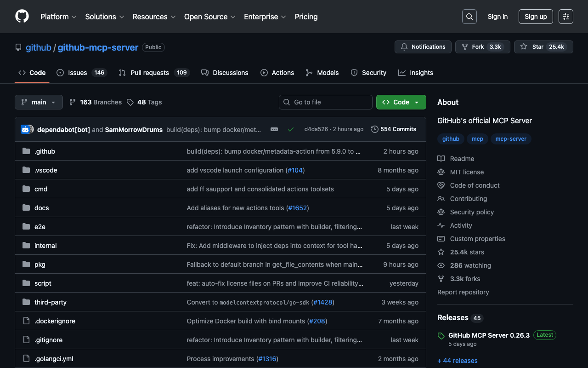
Task: Expand the main branch dropdown
Action: [39, 102]
